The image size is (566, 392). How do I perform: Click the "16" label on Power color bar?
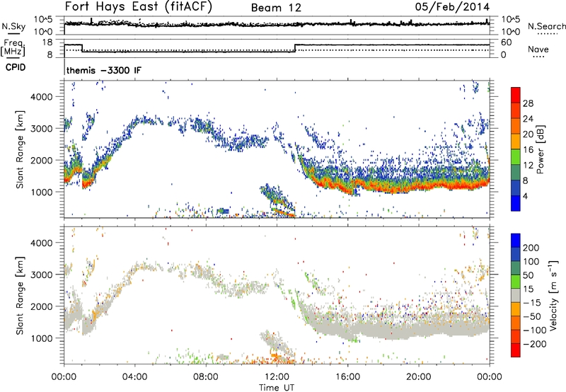tap(528, 150)
